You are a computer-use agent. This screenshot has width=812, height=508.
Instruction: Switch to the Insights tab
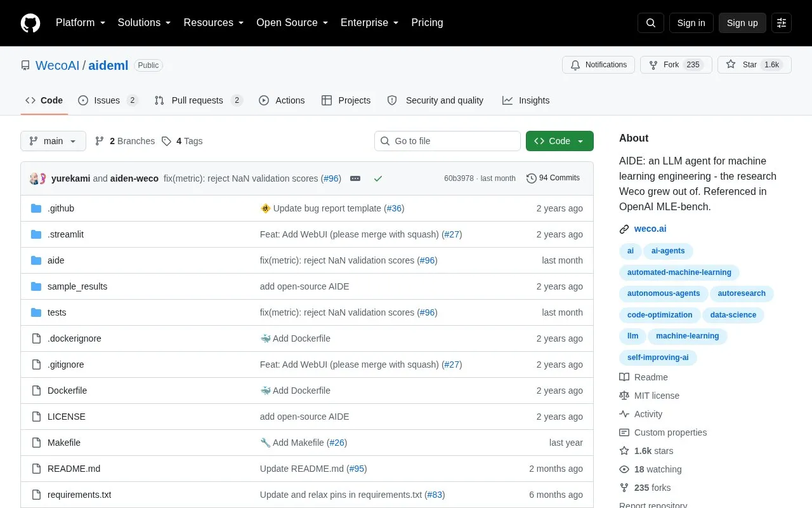click(526, 100)
